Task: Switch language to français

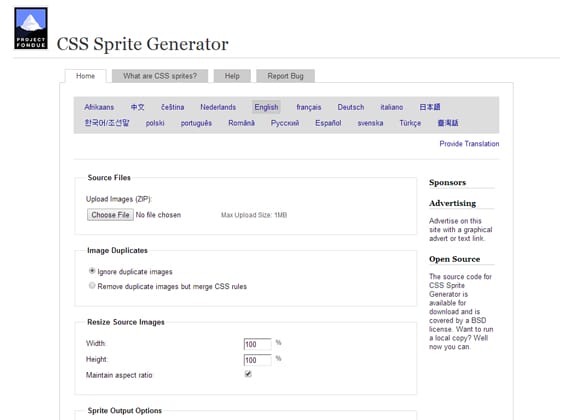Action: tap(308, 107)
